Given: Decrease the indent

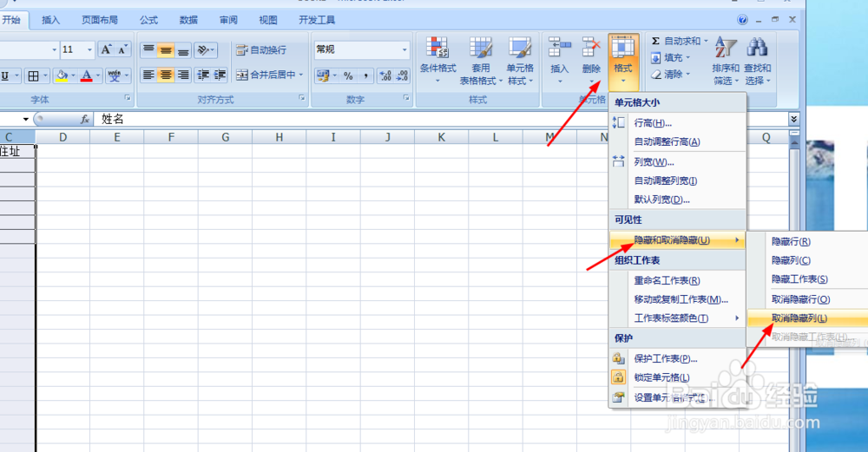Looking at the screenshot, I should pos(203,75).
